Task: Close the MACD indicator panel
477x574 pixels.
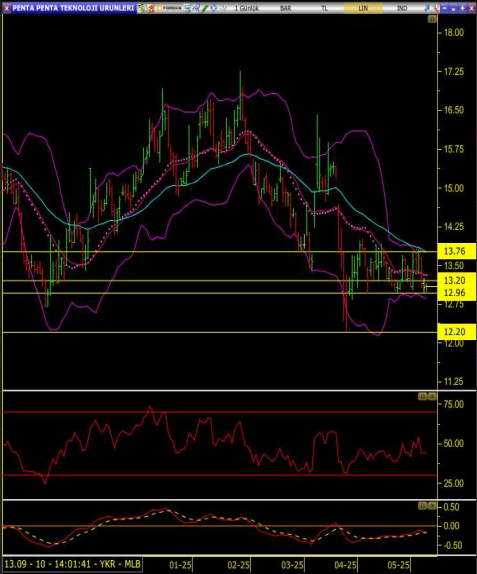Action: pos(432,506)
